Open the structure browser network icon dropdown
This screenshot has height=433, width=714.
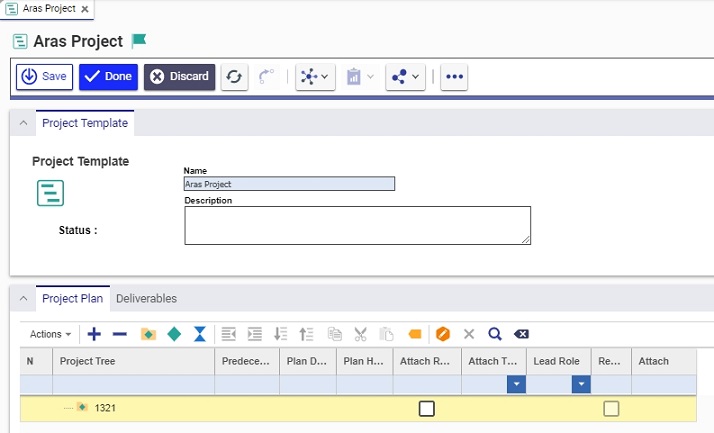(x=315, y=76)
